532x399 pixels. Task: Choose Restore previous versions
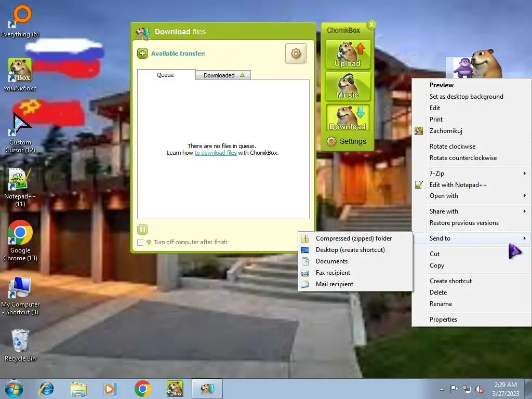click(x=472, y=223)
